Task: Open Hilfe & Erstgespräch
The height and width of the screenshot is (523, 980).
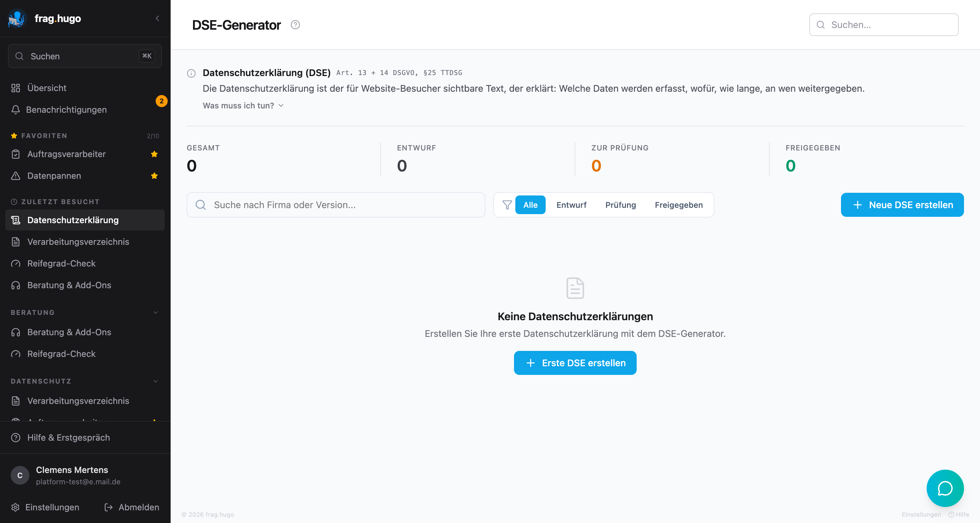Action: point(84,437)
